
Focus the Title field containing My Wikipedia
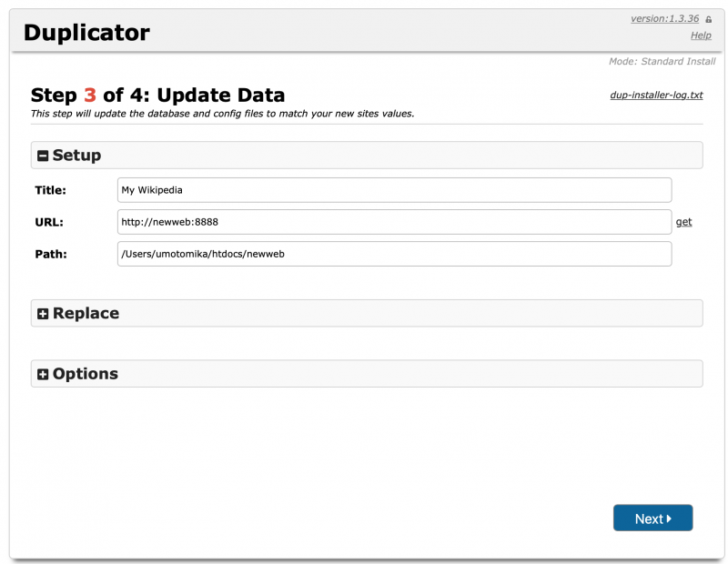[394, 190]
